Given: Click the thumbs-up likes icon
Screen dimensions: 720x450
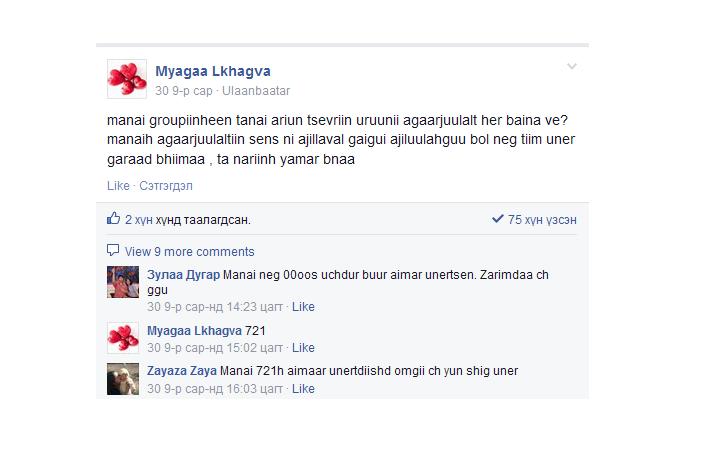Looking at the screenshot, I should pyautogui.click(x=113, y=219).
